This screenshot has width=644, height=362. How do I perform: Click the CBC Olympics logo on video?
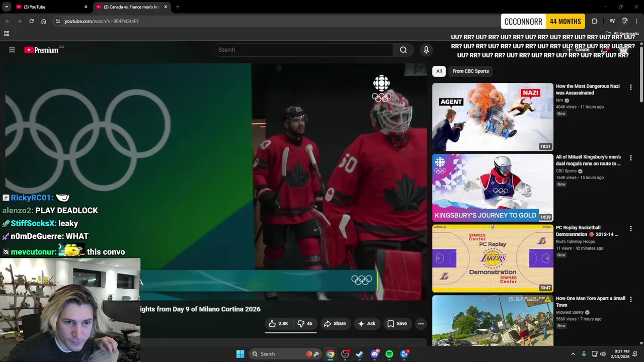(381, 88)
